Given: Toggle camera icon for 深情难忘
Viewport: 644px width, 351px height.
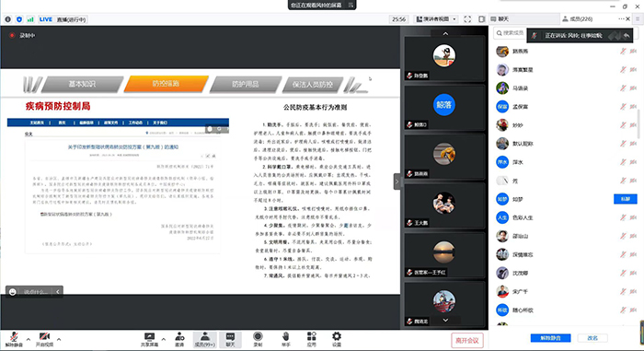Looking at the screenshot, I should pyautogui.click(x=633, y=254).
